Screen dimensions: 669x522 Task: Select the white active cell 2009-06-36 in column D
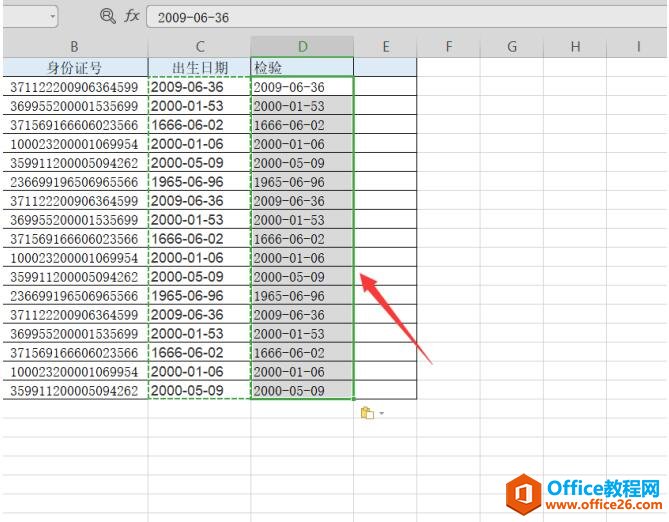pyautogui.click(x=303, y=87)
